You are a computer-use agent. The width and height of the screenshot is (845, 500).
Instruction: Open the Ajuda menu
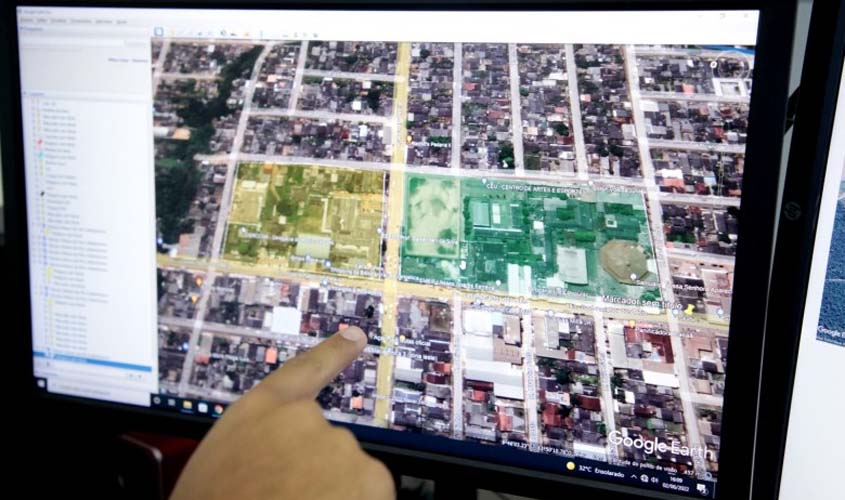(x=122, y=22)
